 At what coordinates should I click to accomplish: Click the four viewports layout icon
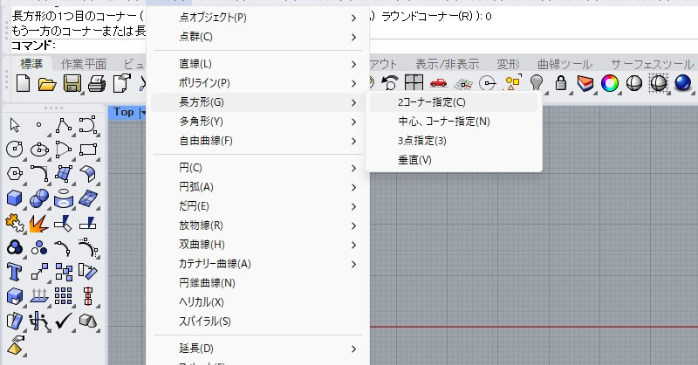tap(414, 83)
